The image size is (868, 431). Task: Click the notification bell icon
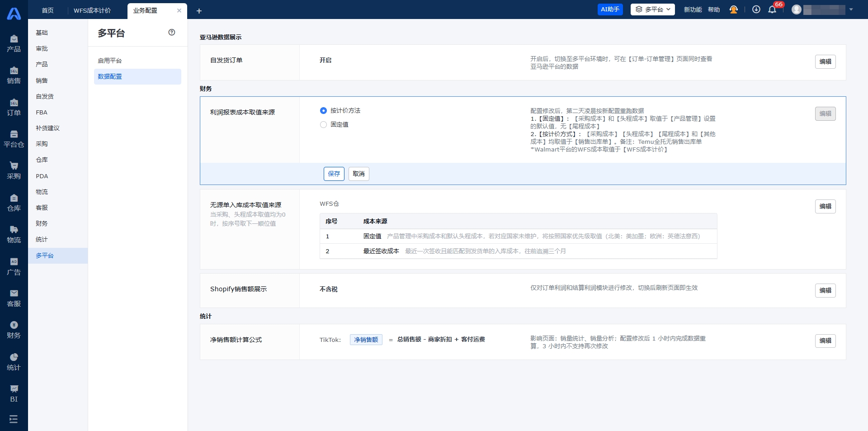coord(772,9)
